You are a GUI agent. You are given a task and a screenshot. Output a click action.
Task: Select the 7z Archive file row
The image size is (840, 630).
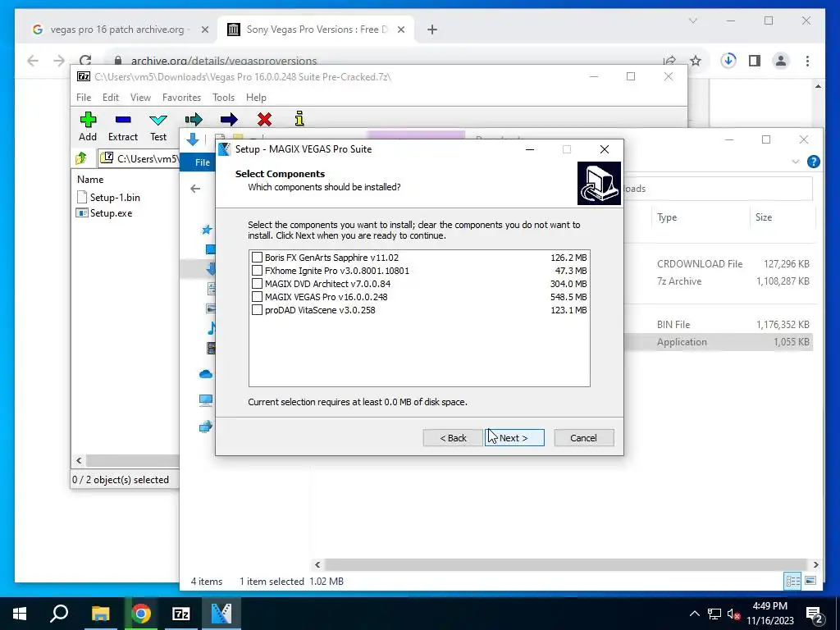click(x=718, y=281)
